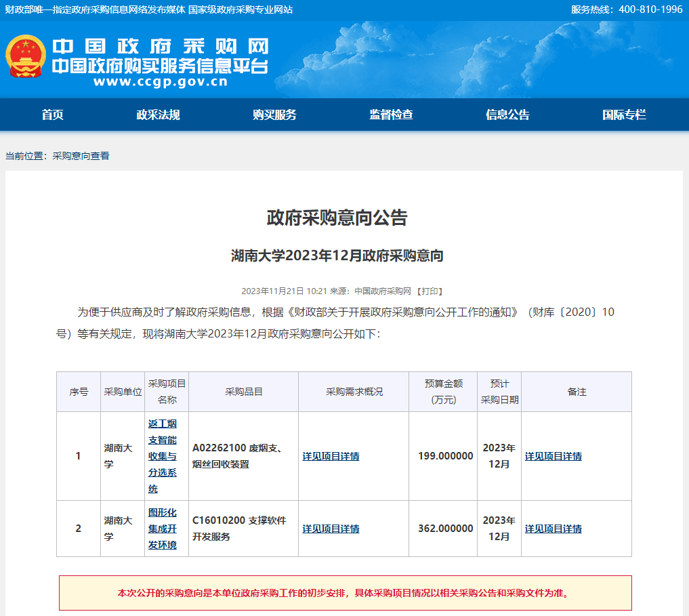Click the intro paragraph starting 为便于供应商
Image resolution: width=689 pixels, height=616 pixels.
coord(335,323)
